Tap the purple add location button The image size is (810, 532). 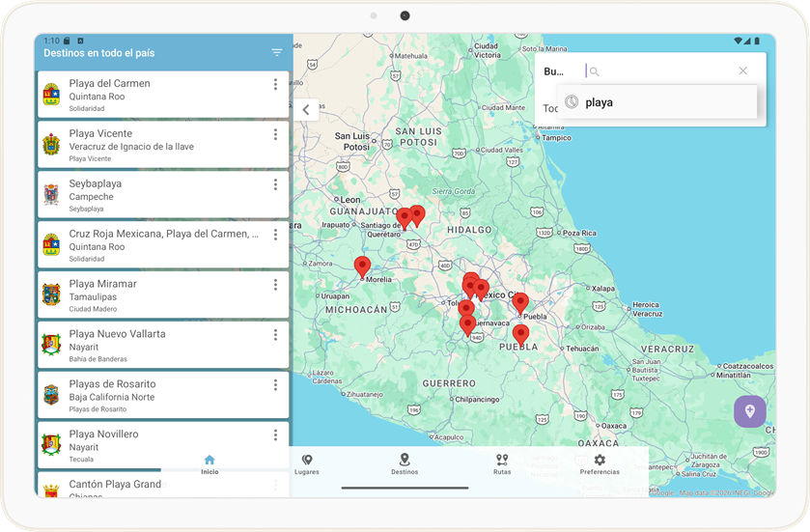(750, 411)
